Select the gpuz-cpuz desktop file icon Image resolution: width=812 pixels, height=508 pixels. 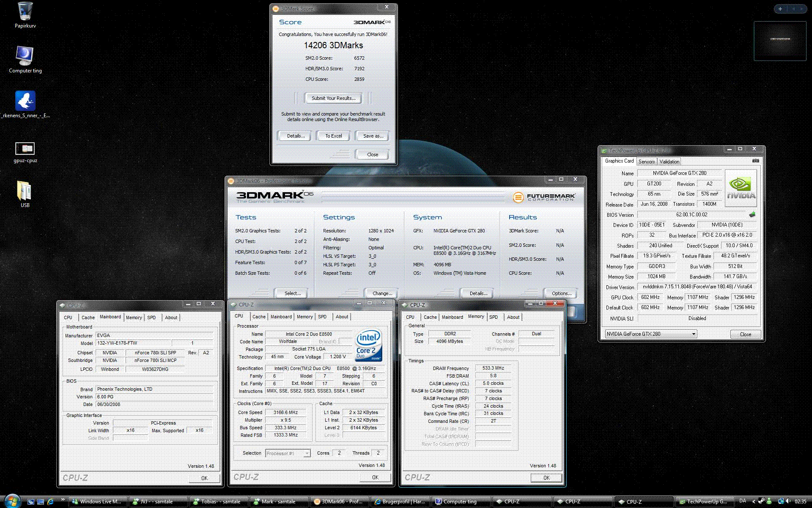pos(25,149)
